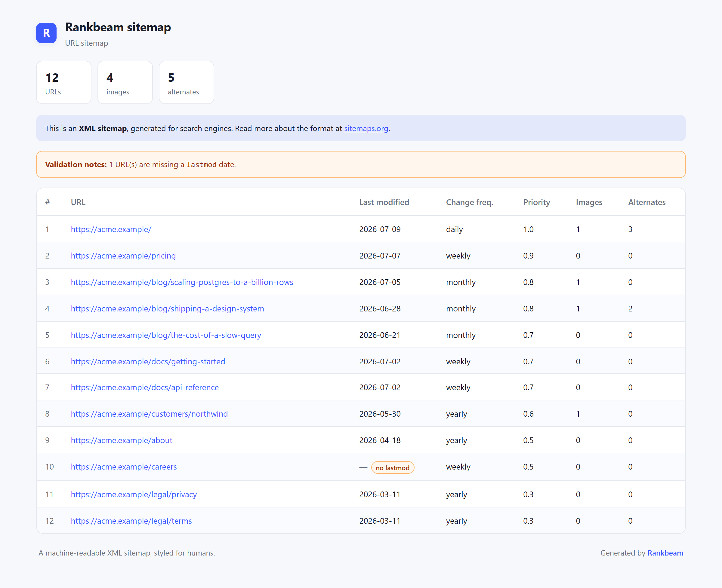The width and height of the screenshot is (722, 588).
Task: Click the 'URL' column header
Action: point(78,202)
